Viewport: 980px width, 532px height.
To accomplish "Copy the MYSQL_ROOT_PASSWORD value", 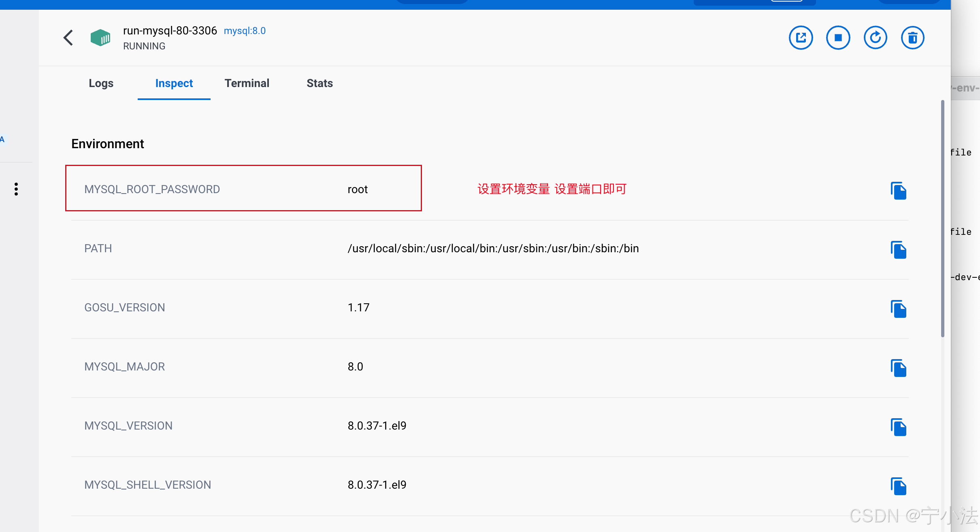I will (899, 191).
